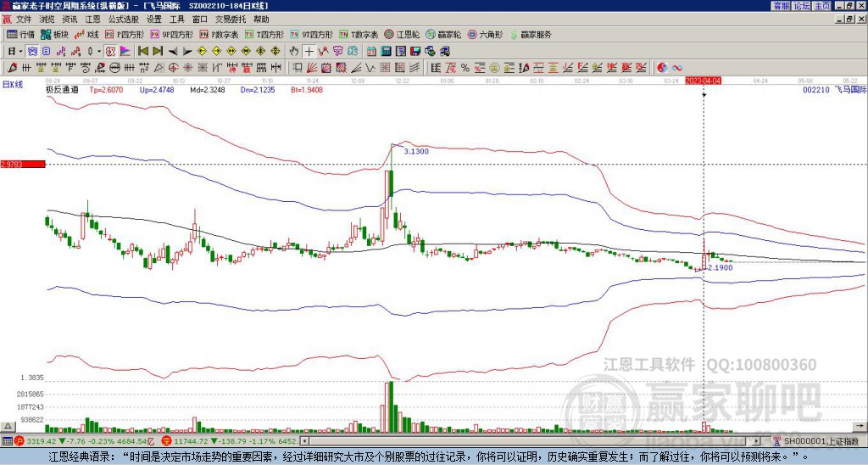Click the 日K线 label at chart corner
Image resolution: width=868 pixels, height=465 pixels.
coord(13,85)
